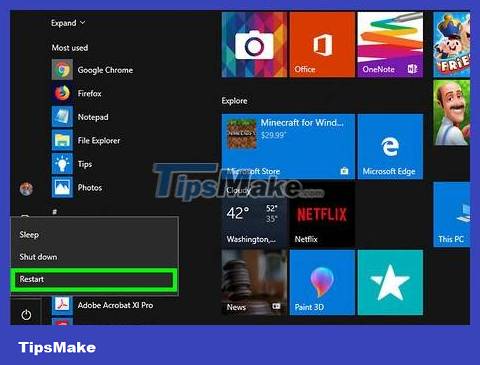This screenshot has width=480, height=365.
Task: Click the Google Chrome label
Action: tap(105, 70)
